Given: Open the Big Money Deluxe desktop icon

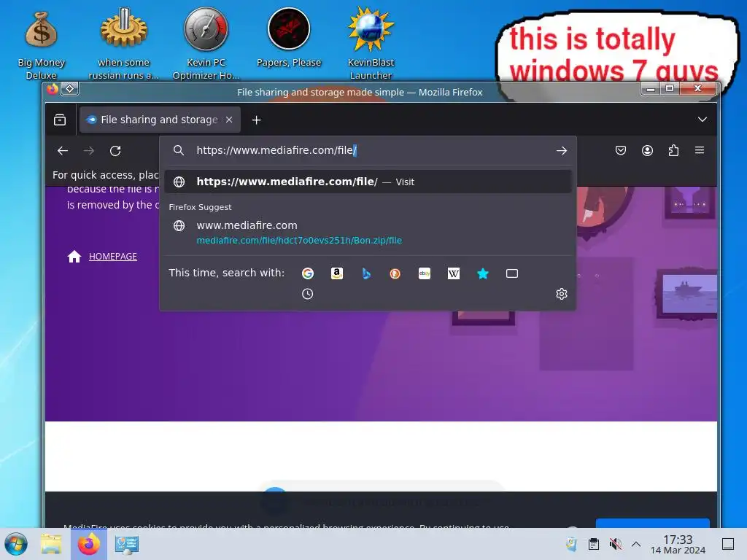Looking at the screenshot, I should (41, 44).
